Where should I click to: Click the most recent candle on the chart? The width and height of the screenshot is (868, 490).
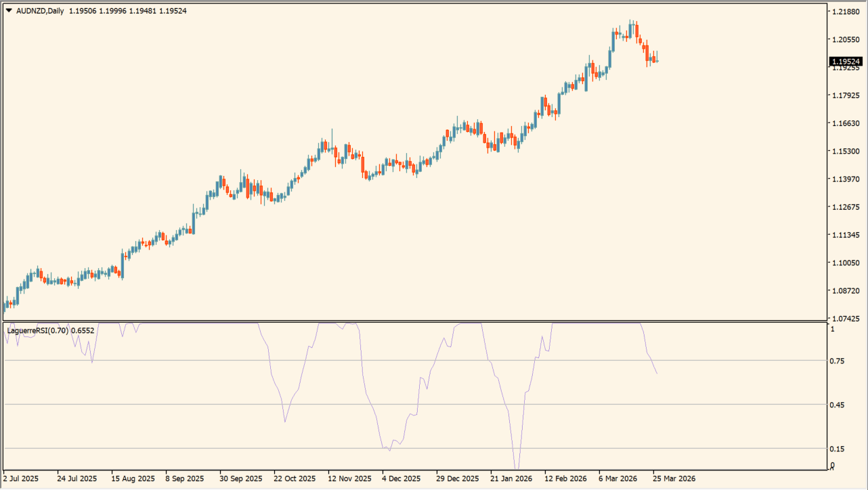click(656, 60)
